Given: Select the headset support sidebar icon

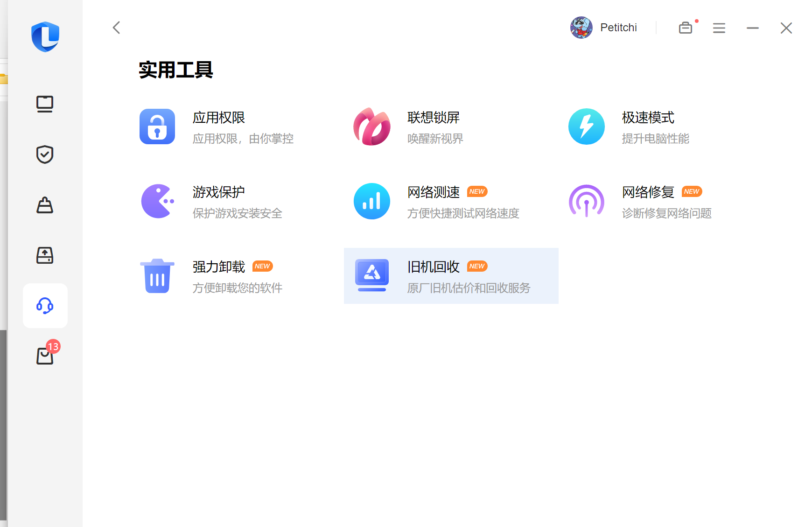Looking at the screenshot, I should click(x=45, y=306).
